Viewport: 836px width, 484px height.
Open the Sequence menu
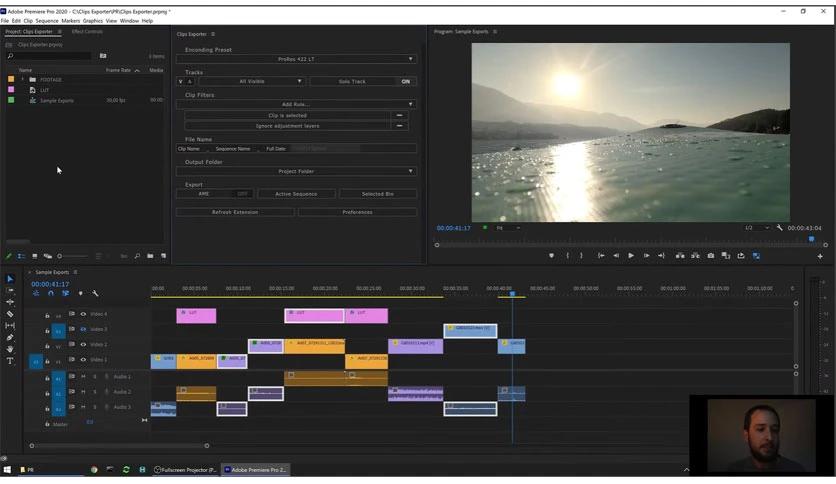[x=47, y=20]
